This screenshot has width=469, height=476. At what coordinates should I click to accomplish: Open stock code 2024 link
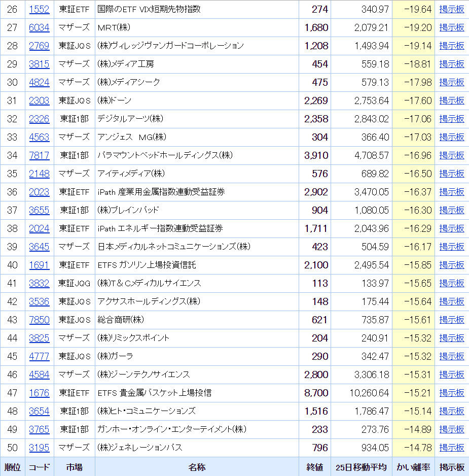39,228
